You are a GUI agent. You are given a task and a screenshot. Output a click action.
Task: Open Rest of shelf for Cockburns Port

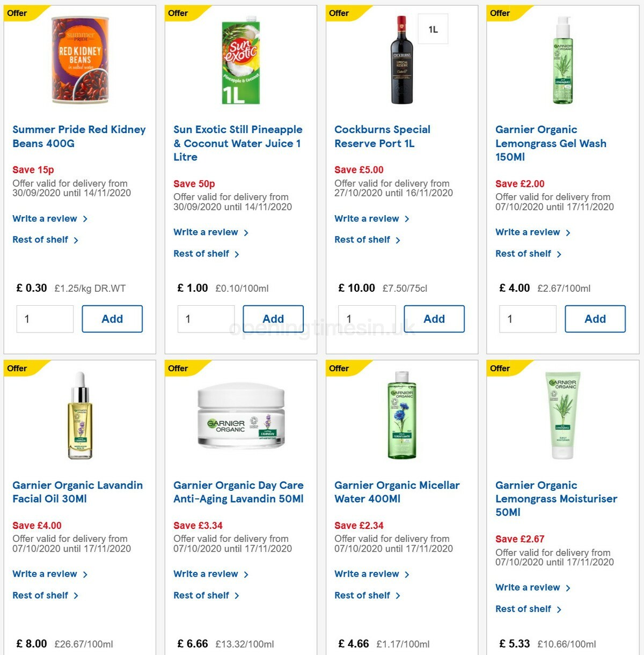coord(363,239)
